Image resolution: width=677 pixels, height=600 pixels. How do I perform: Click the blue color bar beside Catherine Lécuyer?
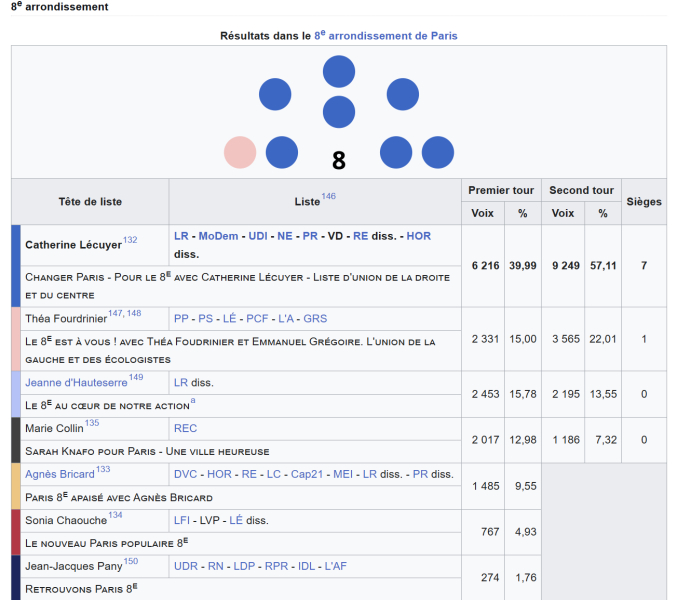click(x=16, y=265)
